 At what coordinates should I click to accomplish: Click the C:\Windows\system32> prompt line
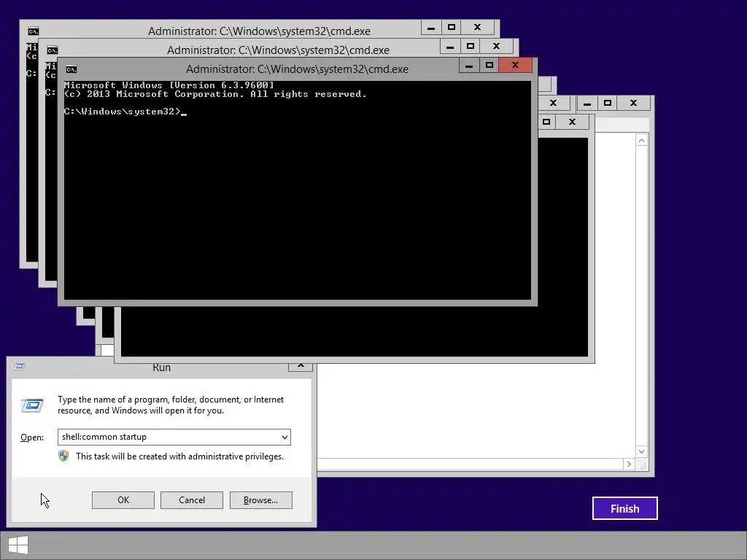[x=125, y=112]
